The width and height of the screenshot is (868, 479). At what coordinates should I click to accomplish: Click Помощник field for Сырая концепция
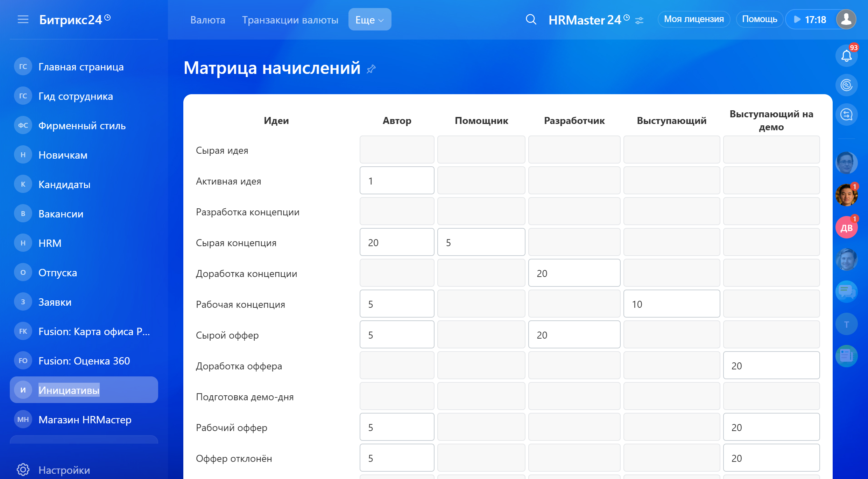click(481, 242)
